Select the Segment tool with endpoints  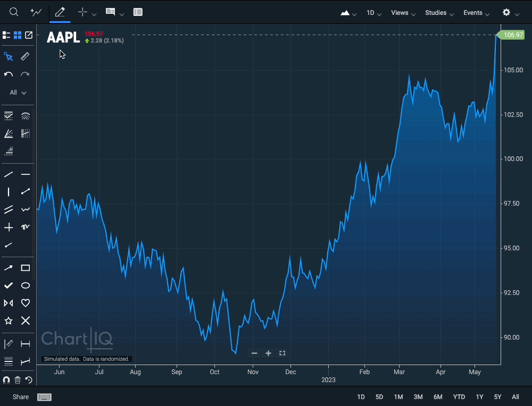point(26,192)
